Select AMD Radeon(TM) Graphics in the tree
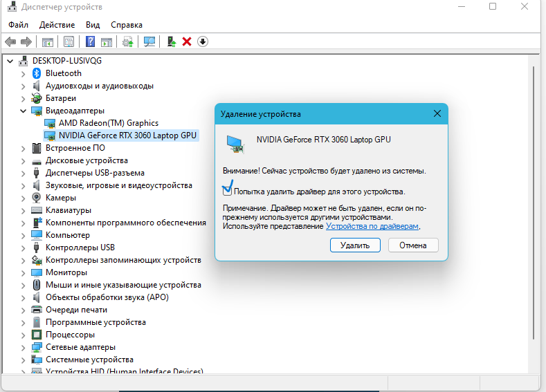546x392 pixels. [108, 123]
